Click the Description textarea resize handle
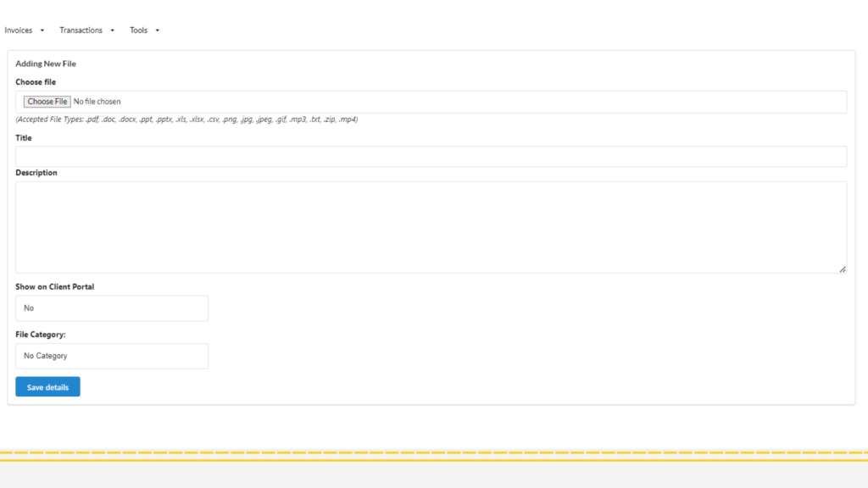868x488 pixels. [x=843, y=269]
